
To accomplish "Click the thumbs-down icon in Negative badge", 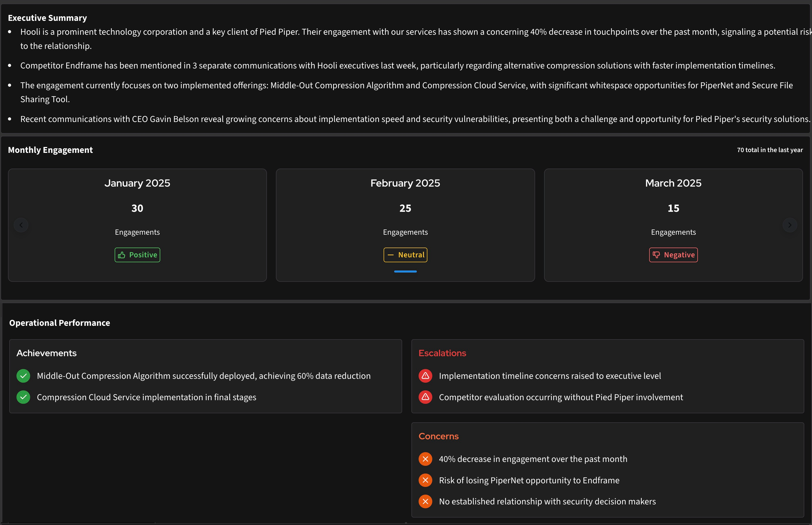I will (x=656, y=255).
